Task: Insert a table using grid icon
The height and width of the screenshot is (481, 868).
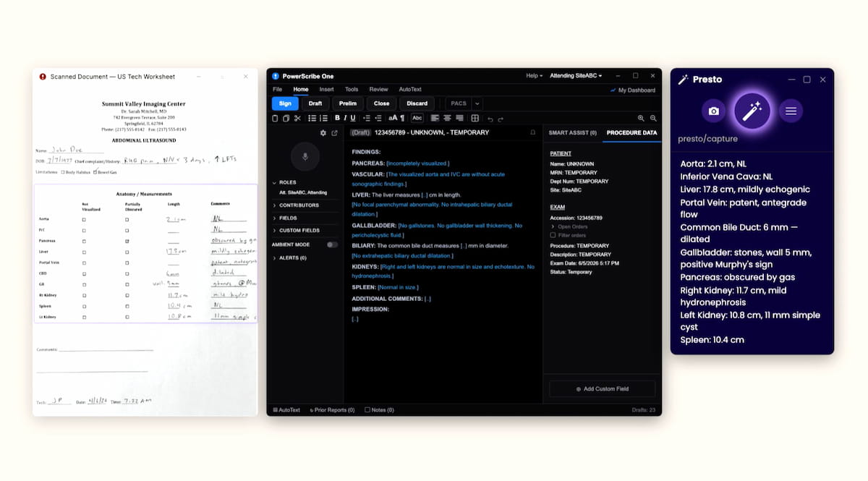Action: coord(475,118)
